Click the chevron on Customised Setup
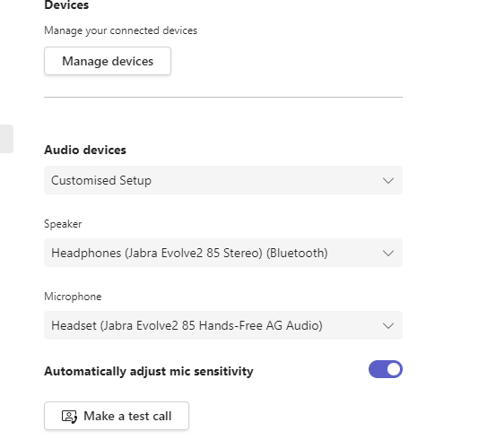The image size is (487, 448). pos(388,181)
